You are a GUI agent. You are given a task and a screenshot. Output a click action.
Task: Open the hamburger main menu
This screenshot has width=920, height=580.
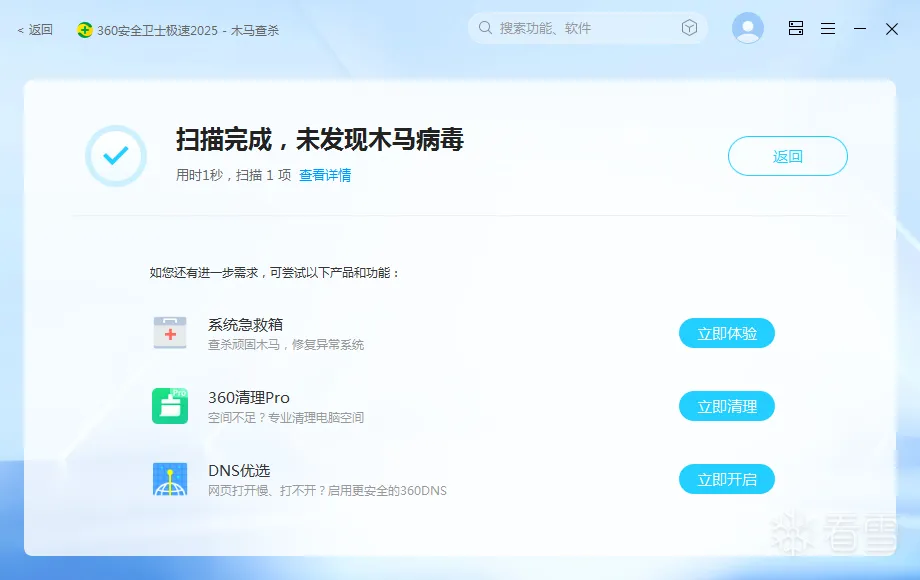[828, 28]
